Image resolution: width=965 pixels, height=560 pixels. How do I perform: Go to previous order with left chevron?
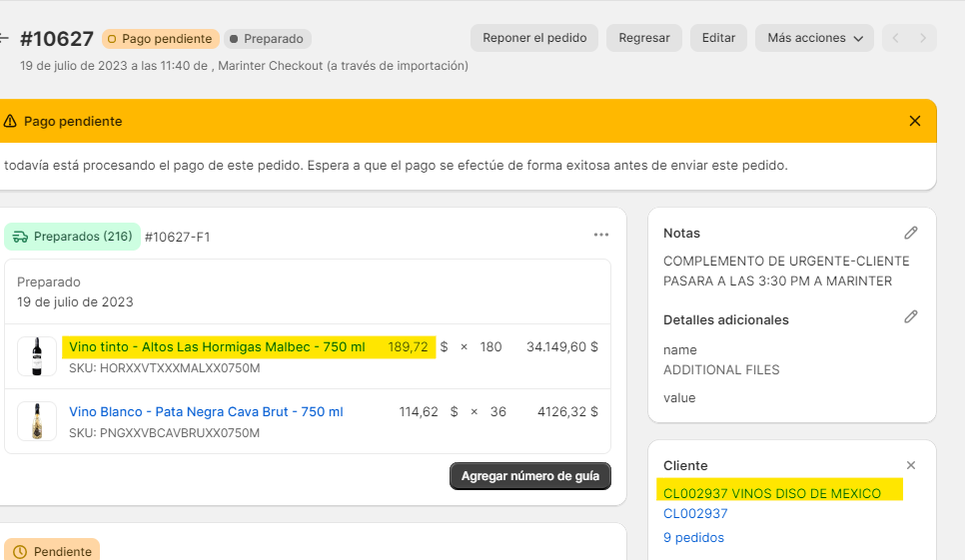coord(895,38)
